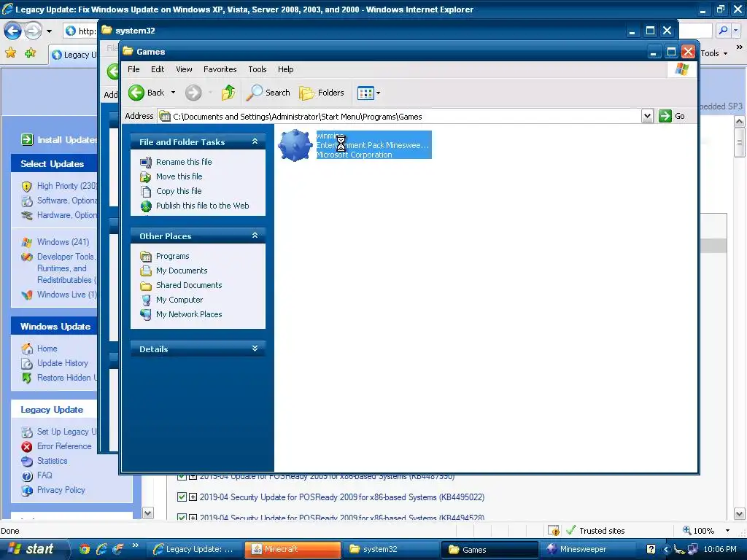Open My Computer icon in Other Places
The width and height of the screenshot is (747, 560).
(146, 300)
